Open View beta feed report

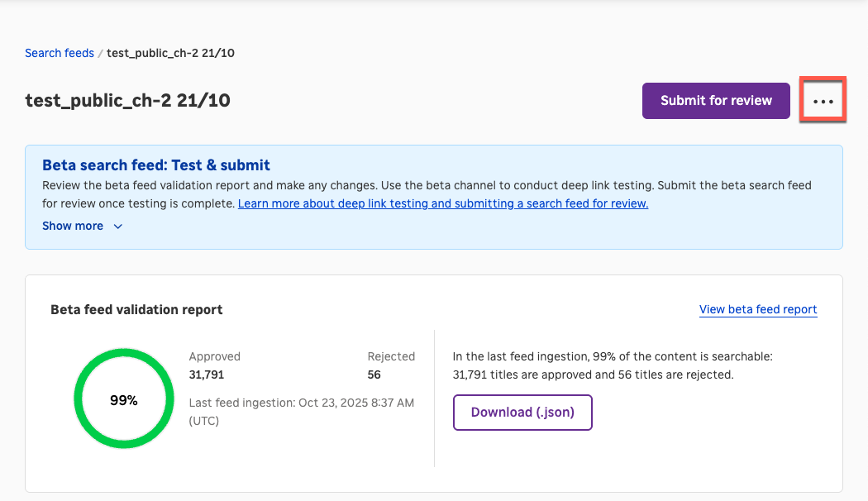coord(758,309)
